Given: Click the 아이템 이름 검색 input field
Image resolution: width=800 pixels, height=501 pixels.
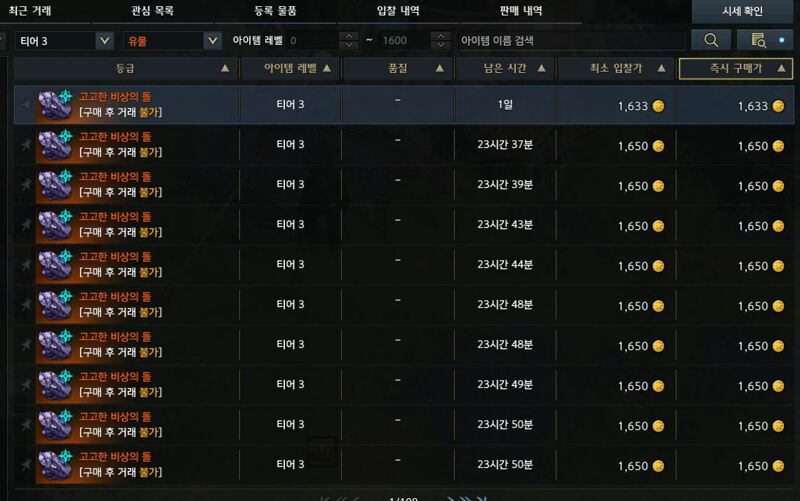Looking at the screenshot, I should point(571,41).
